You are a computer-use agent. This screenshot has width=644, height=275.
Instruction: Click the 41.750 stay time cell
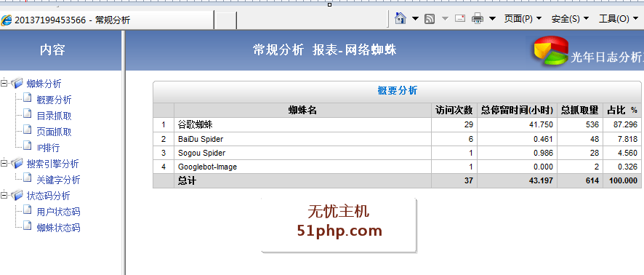point(517,124)
